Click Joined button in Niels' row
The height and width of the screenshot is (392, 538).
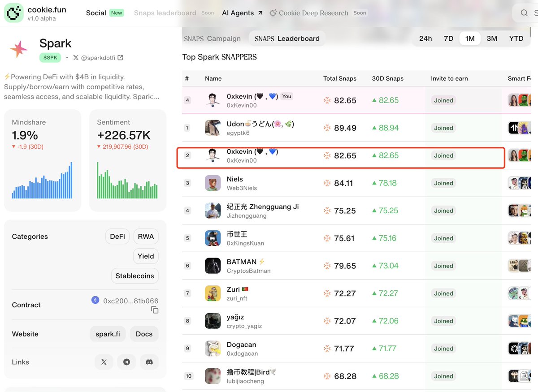(x=443, y=183)
